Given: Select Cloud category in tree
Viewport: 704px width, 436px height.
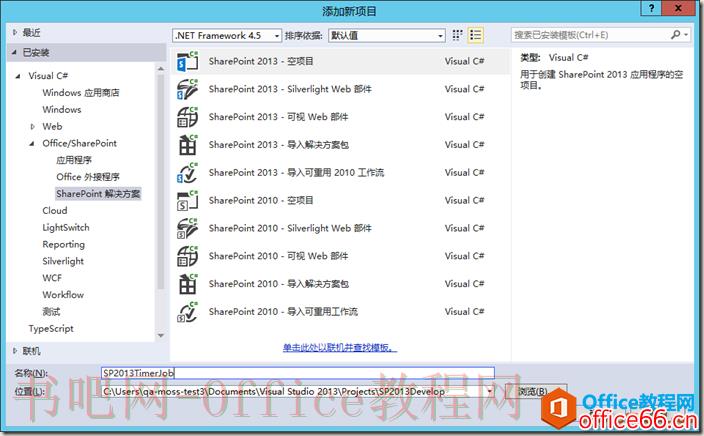Looking at the screenshot, I should pyautogui.click(x=55, y=211).
